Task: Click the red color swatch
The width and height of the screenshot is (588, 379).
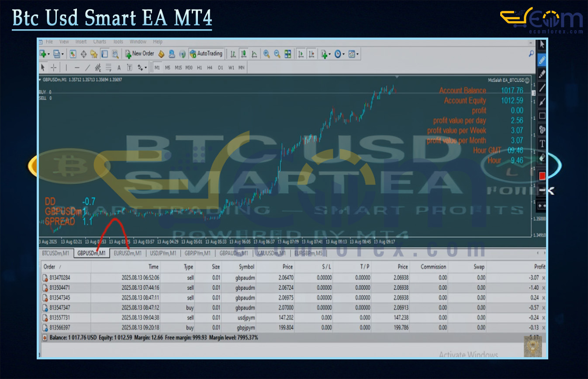Action: (542, 176)
